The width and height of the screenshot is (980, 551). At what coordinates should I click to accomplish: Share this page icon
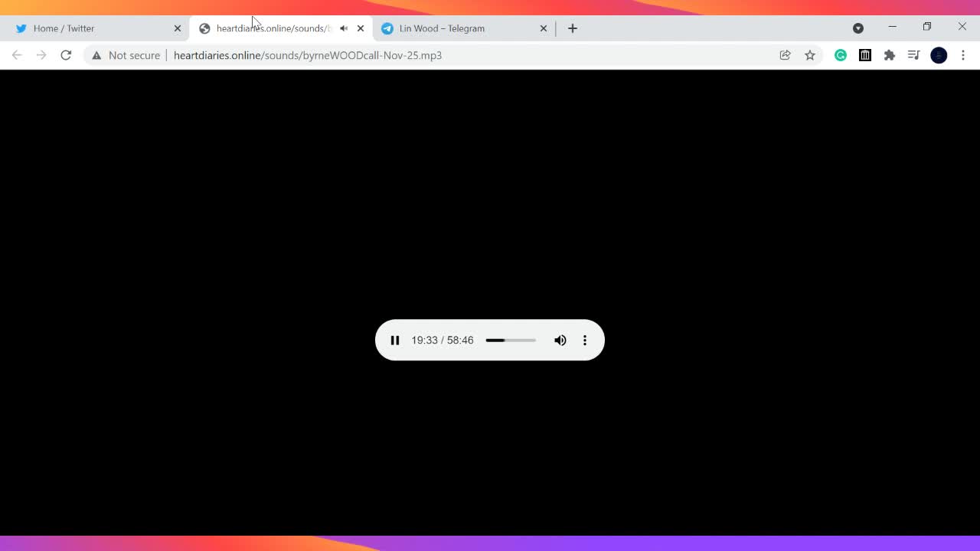click(x=786, y=55)
